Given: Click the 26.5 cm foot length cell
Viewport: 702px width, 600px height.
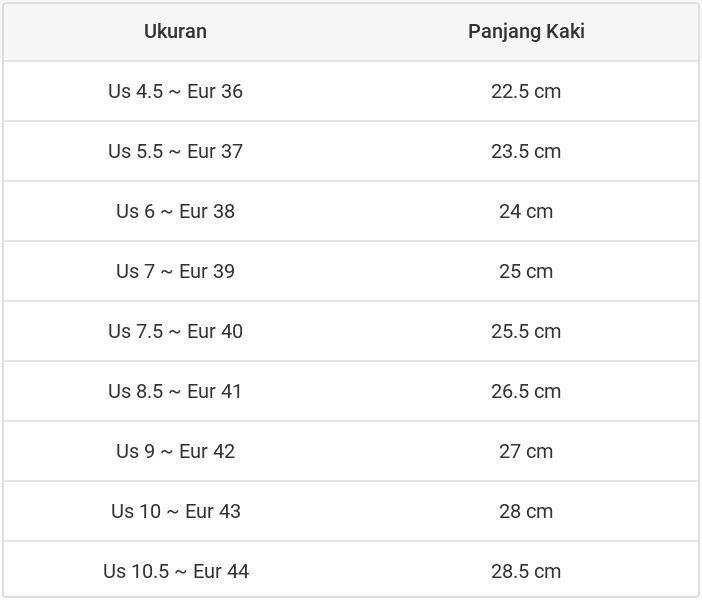Looking at the screenshot, I should tap(526, 391).
